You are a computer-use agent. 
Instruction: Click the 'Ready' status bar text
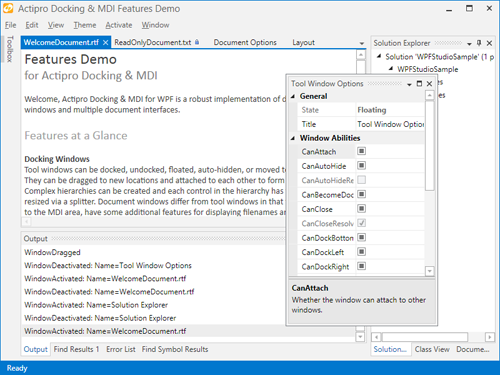[x=17, y=368]
